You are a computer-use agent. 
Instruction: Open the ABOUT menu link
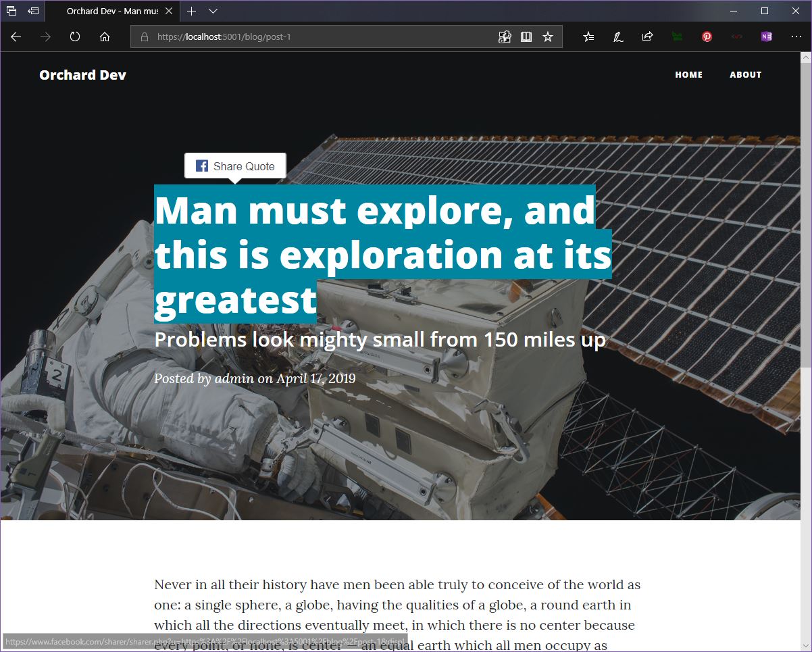tap(745, 75)
